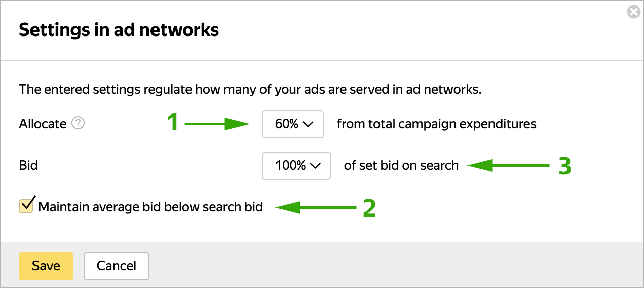Click the 'Maintain average bid below search bid' label

click(x=150, y=207)
